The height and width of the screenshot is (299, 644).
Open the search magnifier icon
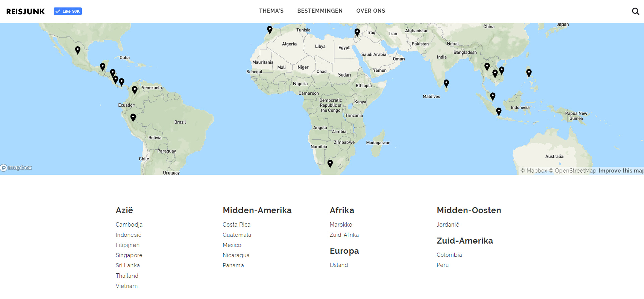click(635, 11)
